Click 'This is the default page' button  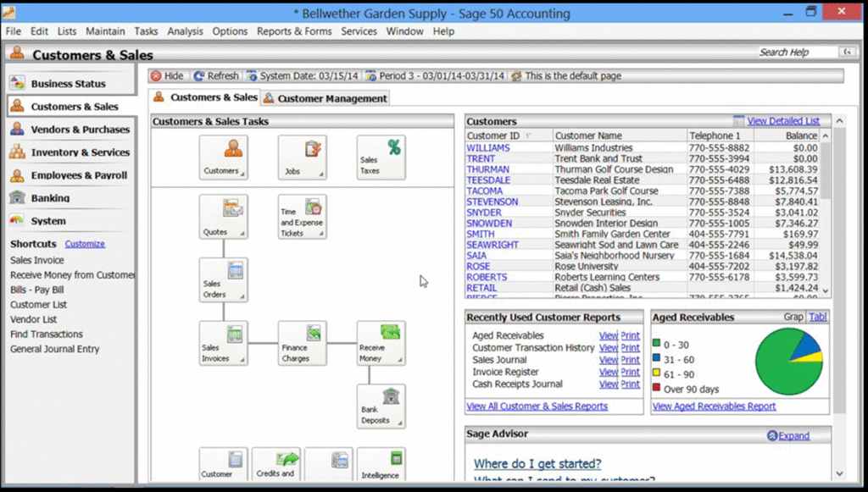tap(566, 75)
